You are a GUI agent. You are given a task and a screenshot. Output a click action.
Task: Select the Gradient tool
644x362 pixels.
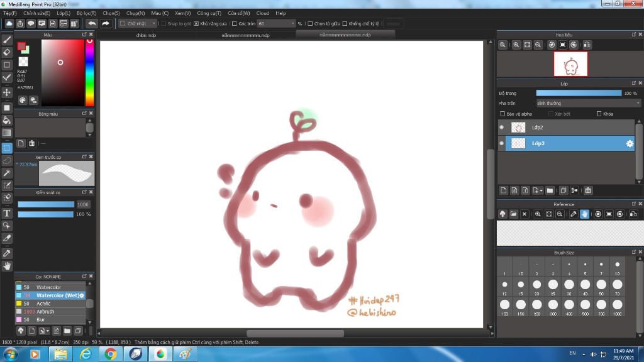[x=7, y=133]
